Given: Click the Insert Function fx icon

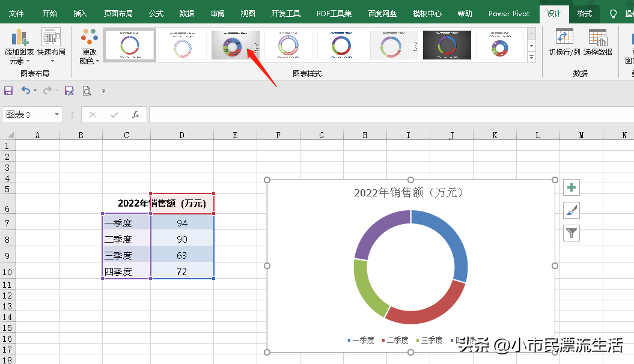Looking at the screenshot, I should [136, 115].
